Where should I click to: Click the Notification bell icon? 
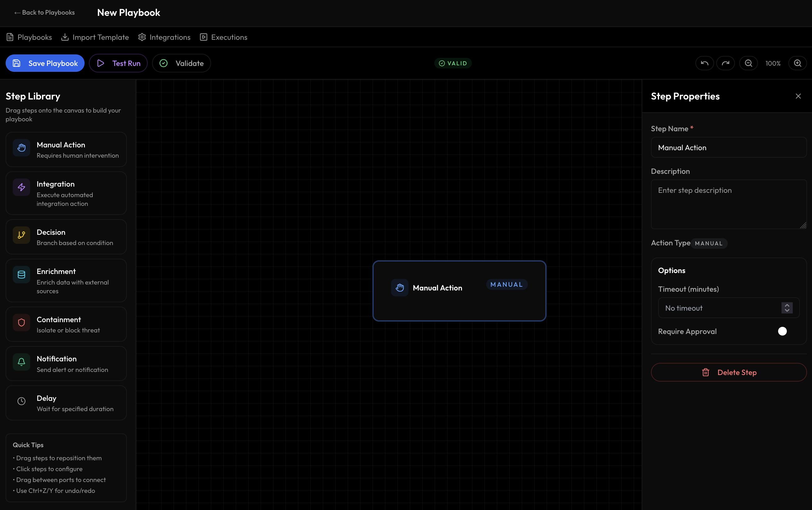pos(21,362)
